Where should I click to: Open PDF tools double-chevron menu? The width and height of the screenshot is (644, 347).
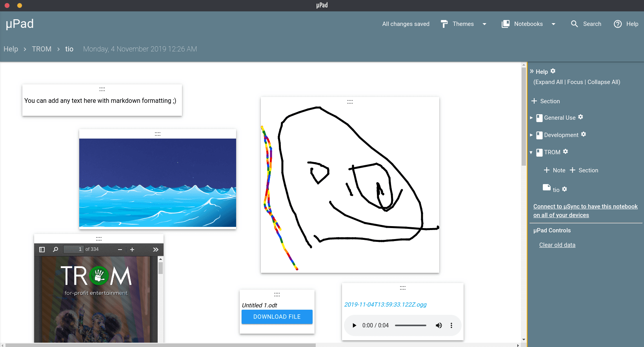[156, 250]
